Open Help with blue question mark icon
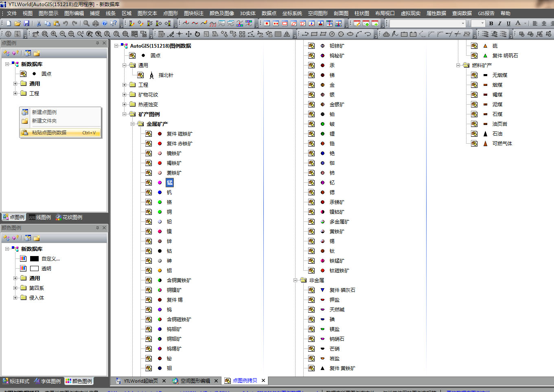554x392 pixels. click(x=105, y=24)
